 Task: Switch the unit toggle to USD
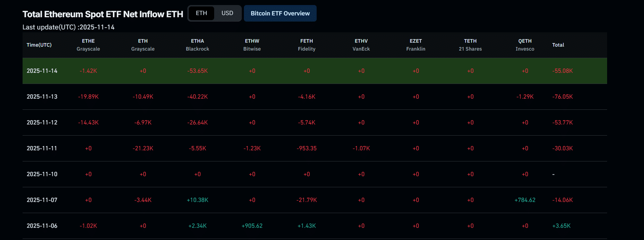pyautogui.click(x=227, y=13)
